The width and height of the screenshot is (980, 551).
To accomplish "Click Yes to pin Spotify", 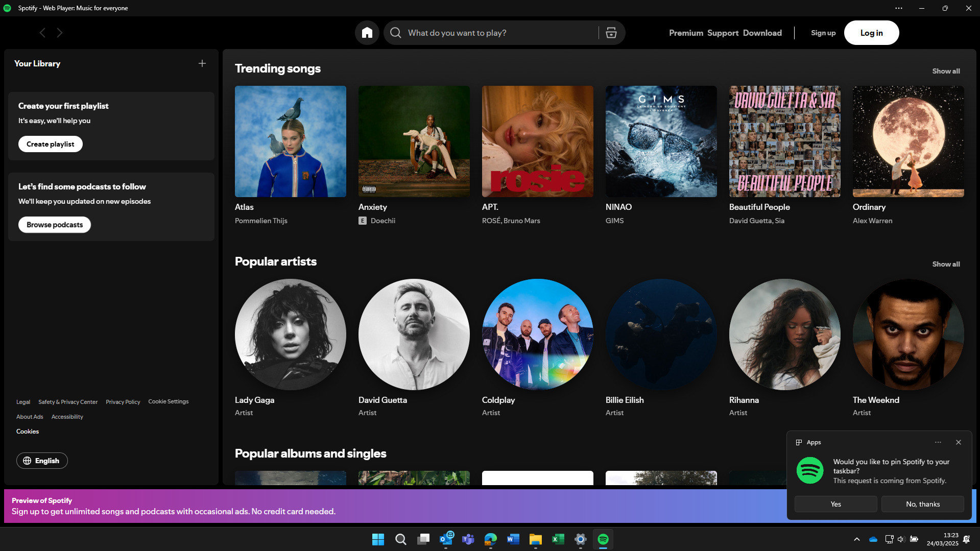I will pos(835,504).
